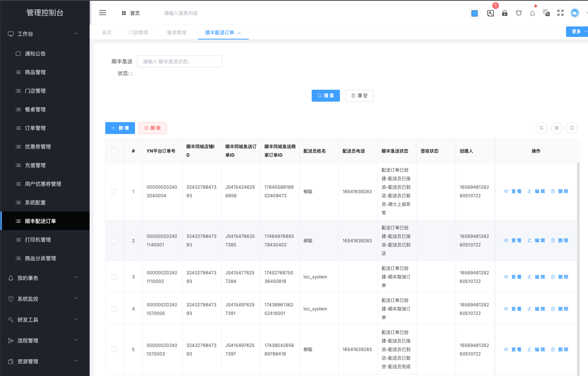This screenshot has width=588, height=376.
Task: Open 通知公告 in the sidebar
Action: pos(45,54)
